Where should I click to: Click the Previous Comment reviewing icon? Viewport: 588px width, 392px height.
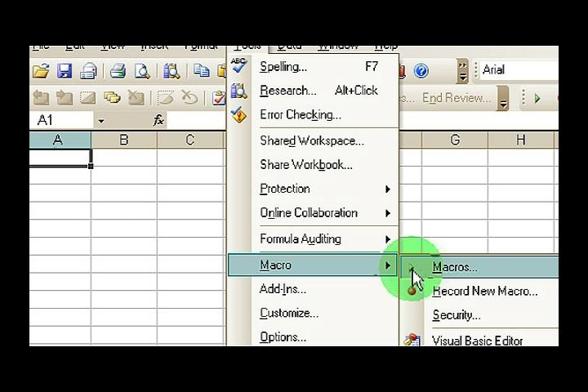[x=42, y=98]
